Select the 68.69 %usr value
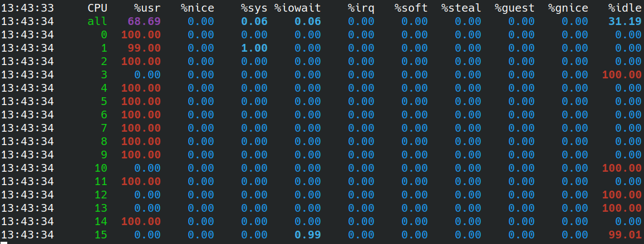 coord(144,21)
